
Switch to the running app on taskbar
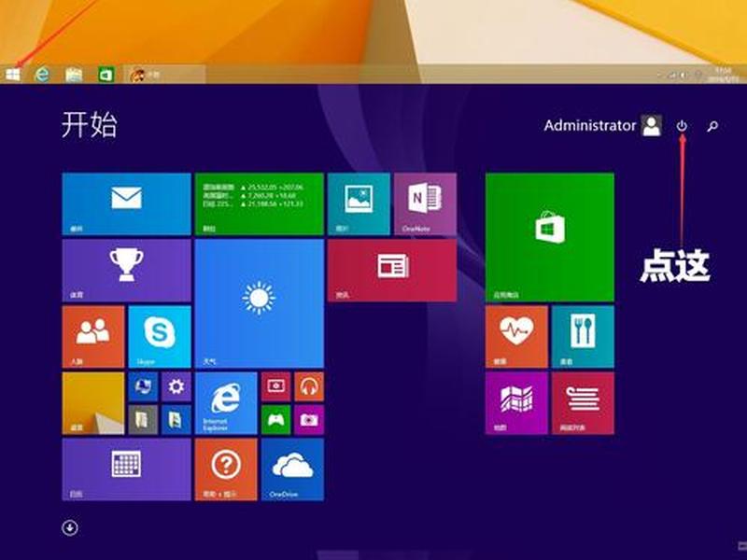(165, 75)
